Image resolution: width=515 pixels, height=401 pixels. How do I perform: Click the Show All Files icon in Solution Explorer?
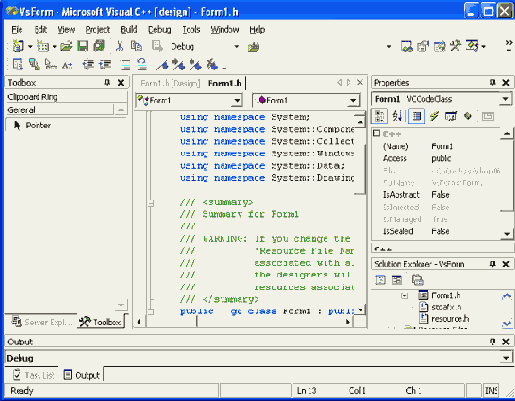[417, 280]
